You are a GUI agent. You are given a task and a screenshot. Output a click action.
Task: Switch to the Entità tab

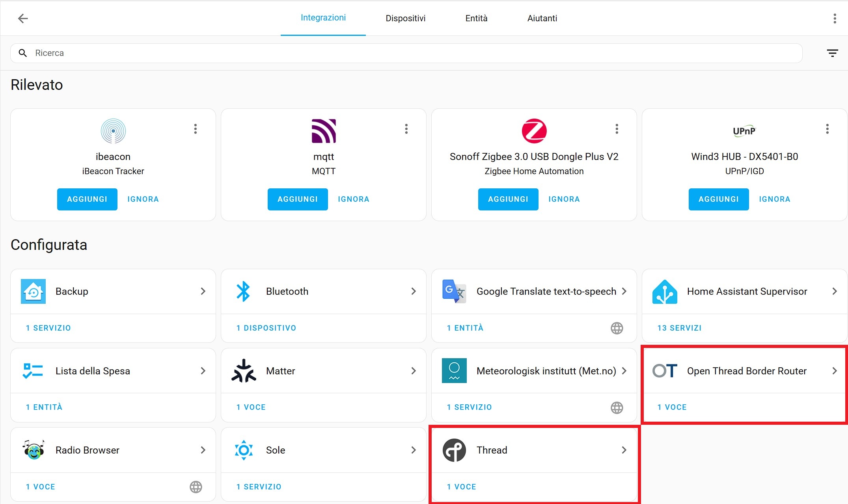coord(476,18)
